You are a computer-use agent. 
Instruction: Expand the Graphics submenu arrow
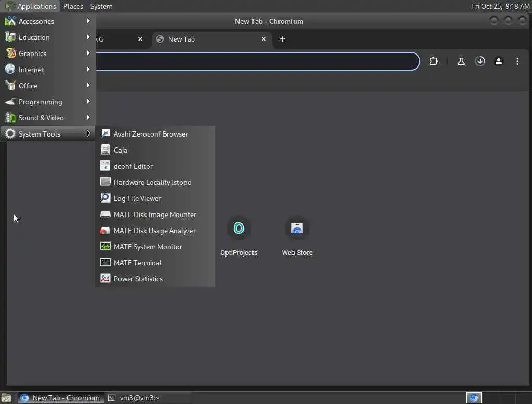[88, 53]
